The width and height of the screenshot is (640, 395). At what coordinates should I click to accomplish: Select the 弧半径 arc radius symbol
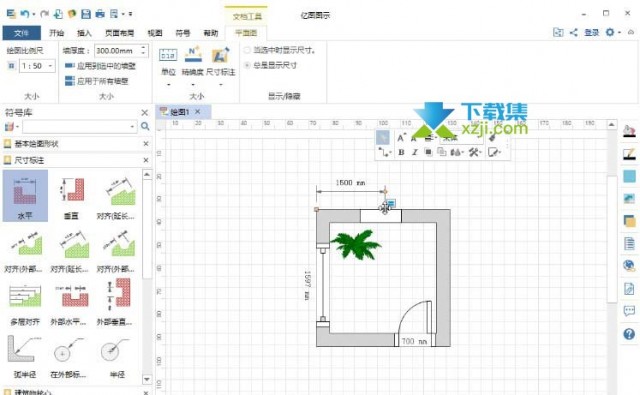(25, 356)
